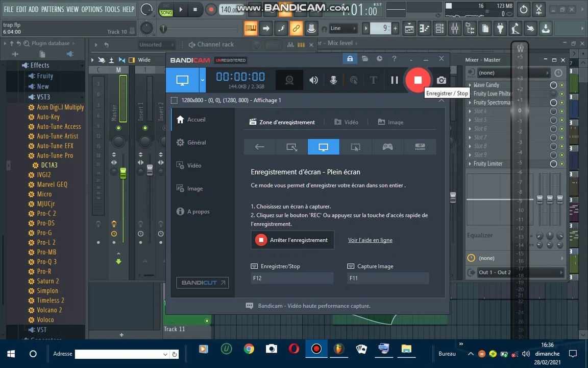Open the Windows Start menu
Screen dimensions: 588x368
[x=11, y=354]
